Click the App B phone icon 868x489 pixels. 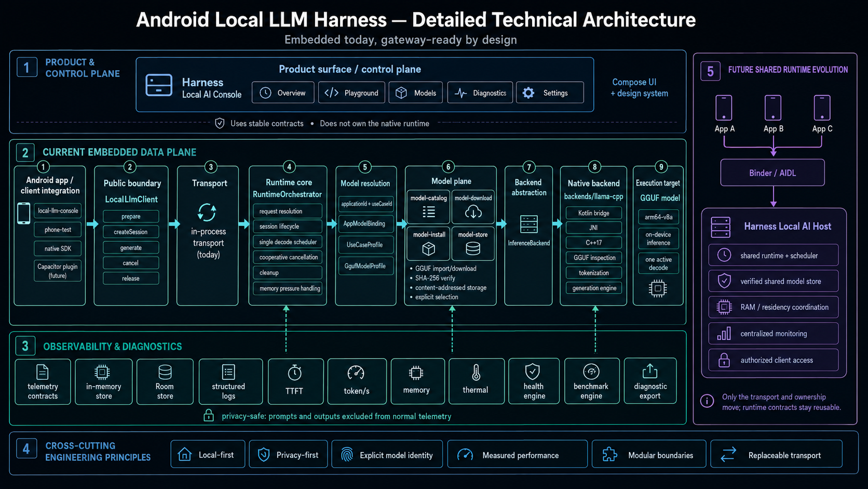(x=773, y=108)
